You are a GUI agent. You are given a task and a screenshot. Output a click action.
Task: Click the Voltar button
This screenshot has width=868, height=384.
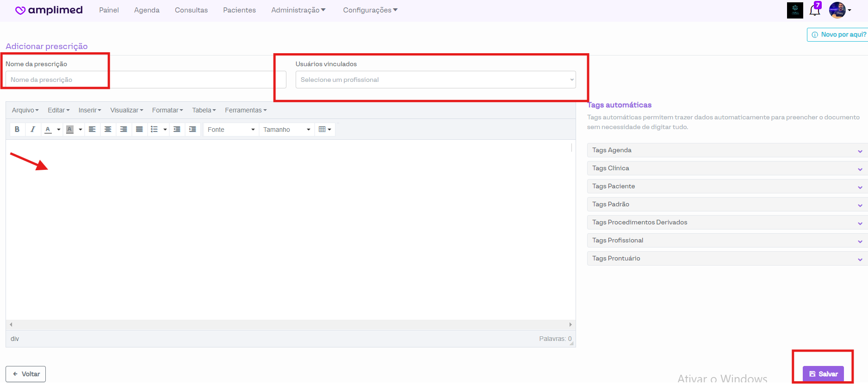click(26, 374)
